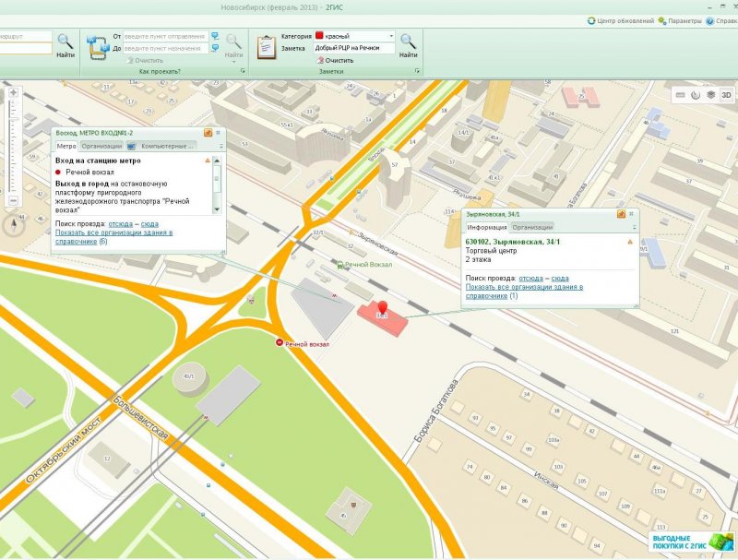The width and height of the screenshot is (738, 560).
Task: Click Очистить in the Заметки group
Action: tap(335, 60)
